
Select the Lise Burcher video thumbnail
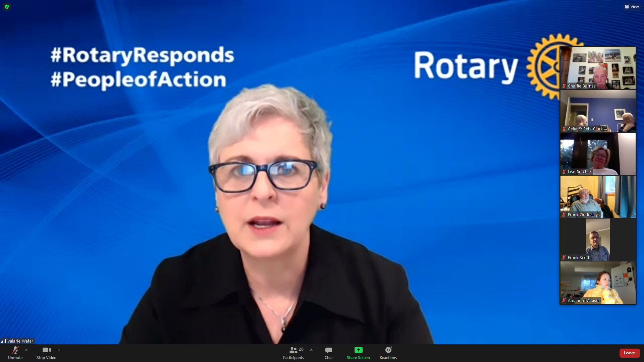(x=598, y=154)
